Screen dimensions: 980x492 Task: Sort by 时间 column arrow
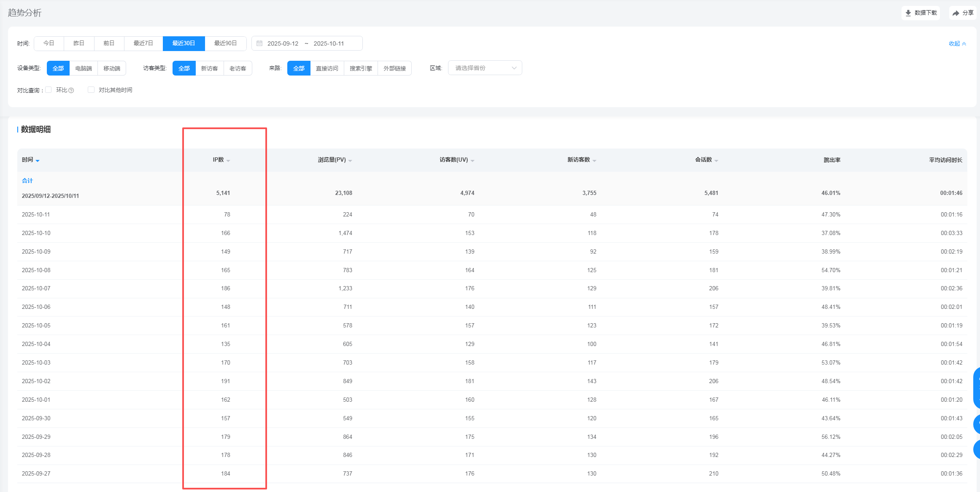[38, 161]
